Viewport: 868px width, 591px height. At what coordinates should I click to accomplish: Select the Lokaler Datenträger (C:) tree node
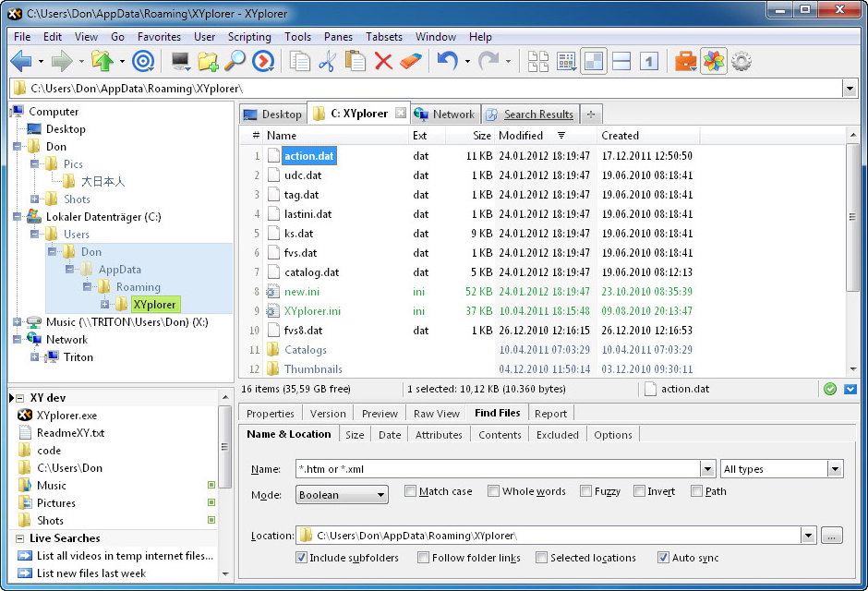click(103, 217)
